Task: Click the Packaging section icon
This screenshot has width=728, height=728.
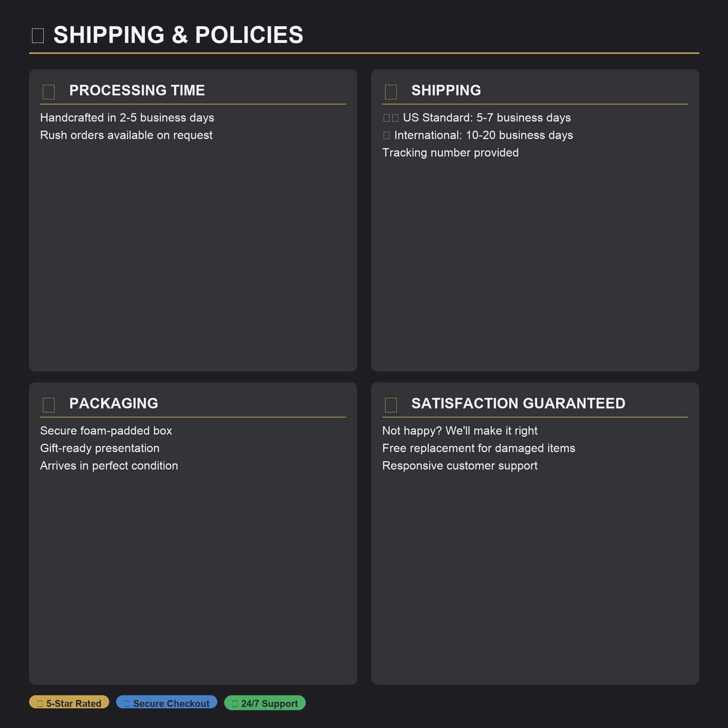Action: [49, 405]
